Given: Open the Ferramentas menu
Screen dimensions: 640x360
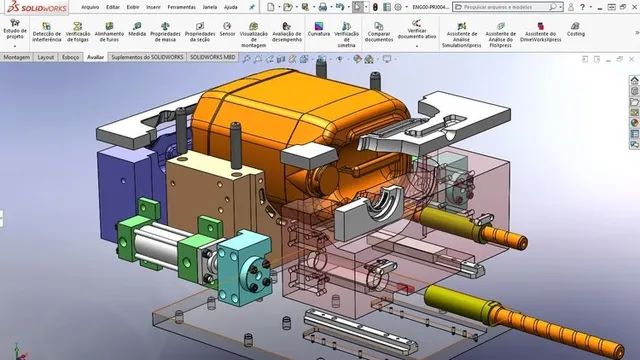Looking at the screenshot, I should coord(181,7).
